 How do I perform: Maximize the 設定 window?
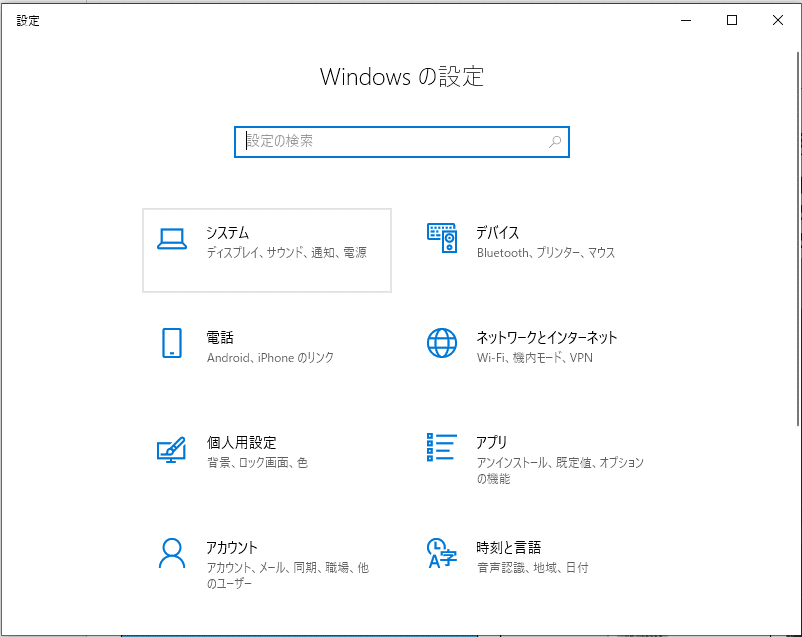pyautogui.click(x=732, y=20)
